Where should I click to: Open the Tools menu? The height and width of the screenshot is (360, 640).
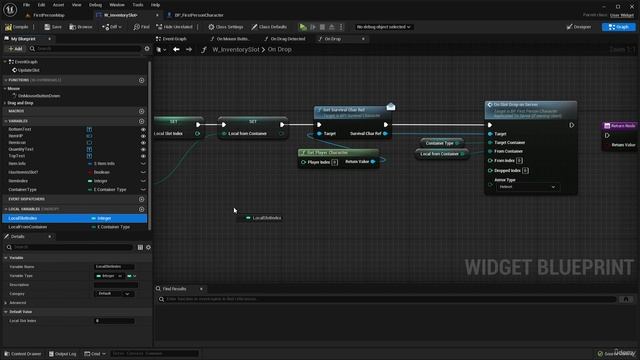coord(138,5)
